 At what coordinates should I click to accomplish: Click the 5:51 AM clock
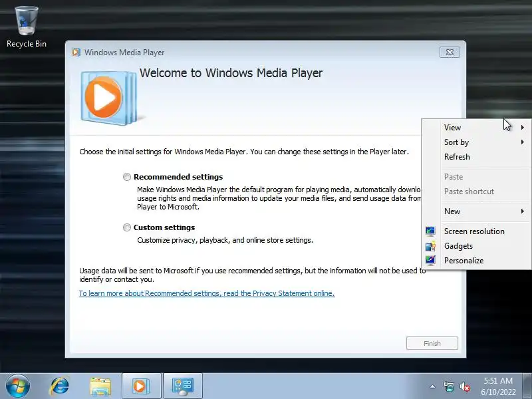(497, 380)
